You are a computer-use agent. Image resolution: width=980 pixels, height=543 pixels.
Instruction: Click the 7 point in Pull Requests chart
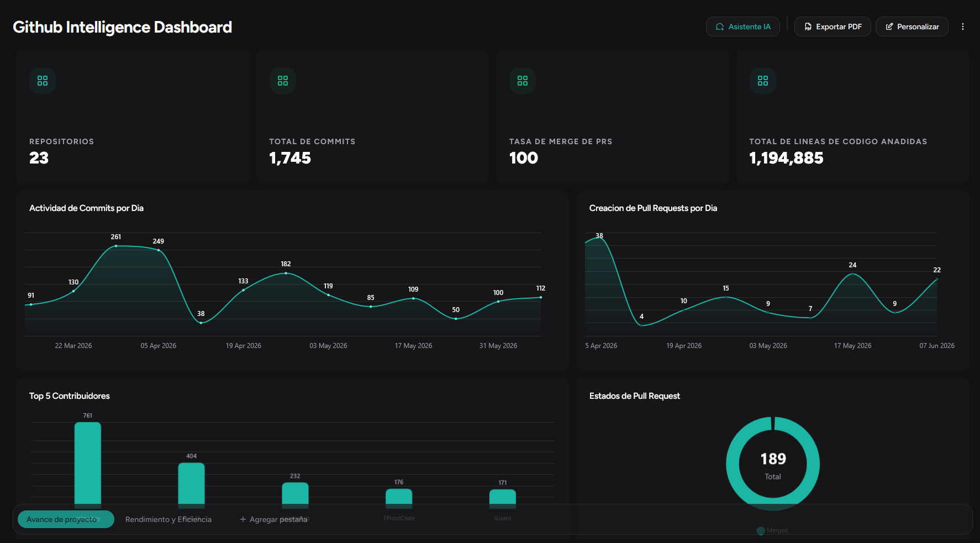click(x=810, y=318)
